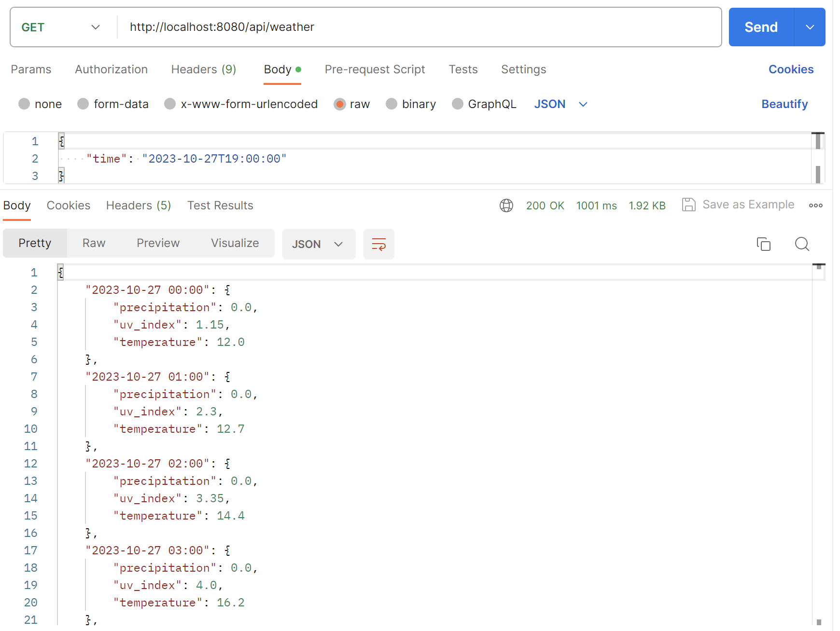Click the "2023-10-27 03:00" key in response
This screenshot has height=631, width=840.
[x=147, y=550]
